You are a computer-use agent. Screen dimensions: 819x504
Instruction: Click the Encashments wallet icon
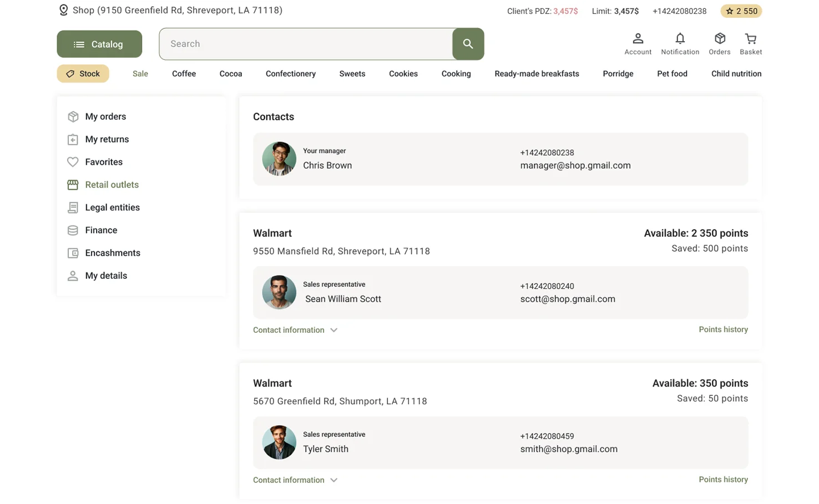(73, 253)
